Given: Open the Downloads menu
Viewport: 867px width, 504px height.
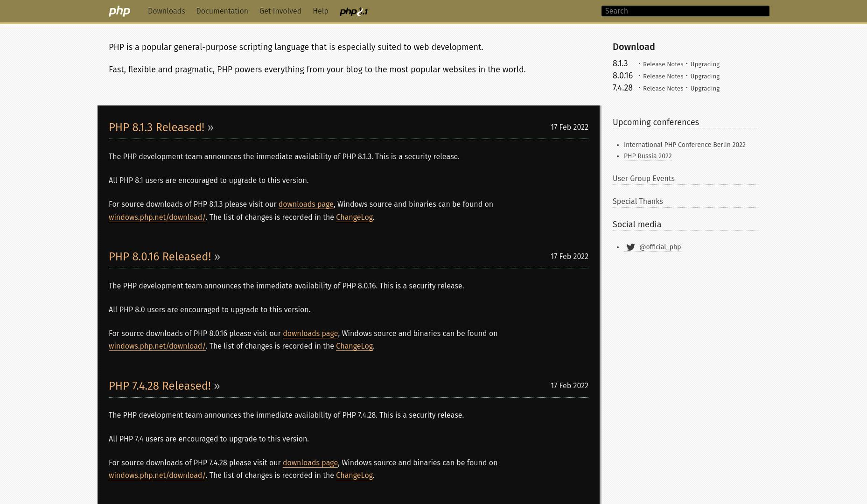Looking at the screenshot, I should [x=167, y=11].
